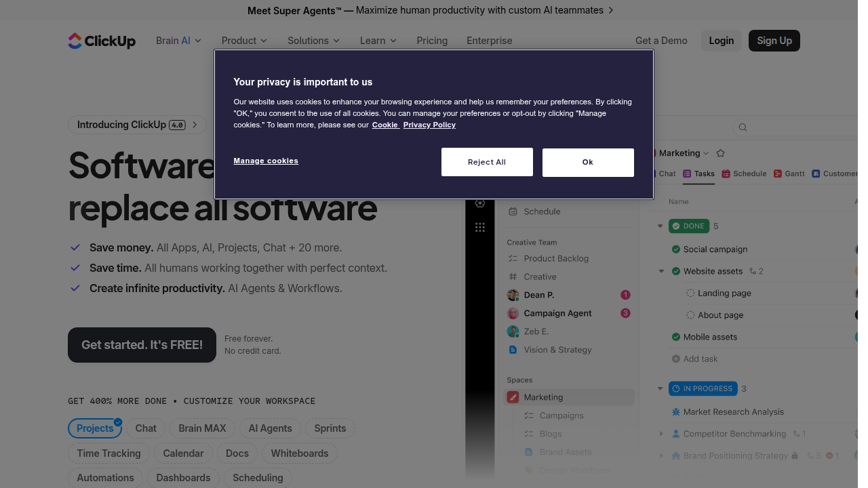Open the Product dropdown menu
The image size is (868, 488).
click(x=244, y=41)
